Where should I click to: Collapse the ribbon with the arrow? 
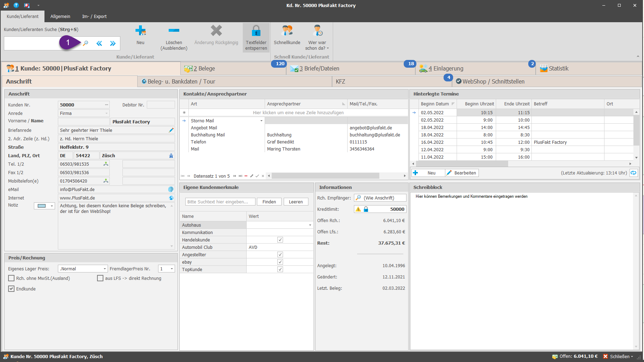click(638, 56)
